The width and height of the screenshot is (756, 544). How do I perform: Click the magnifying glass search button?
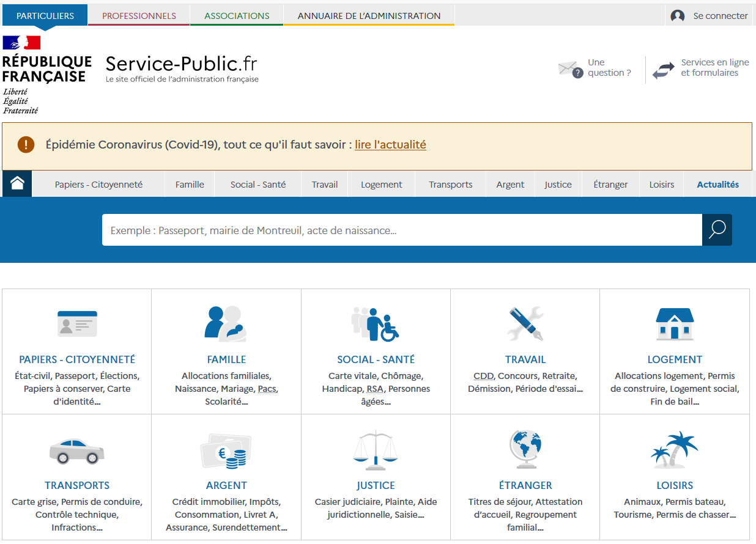click(717, 230)
